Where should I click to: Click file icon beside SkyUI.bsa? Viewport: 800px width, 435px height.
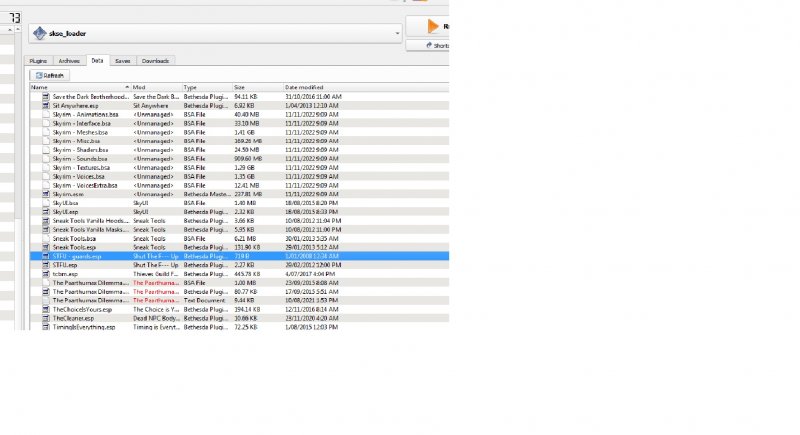pyautogui.click(x=45, y=203)
